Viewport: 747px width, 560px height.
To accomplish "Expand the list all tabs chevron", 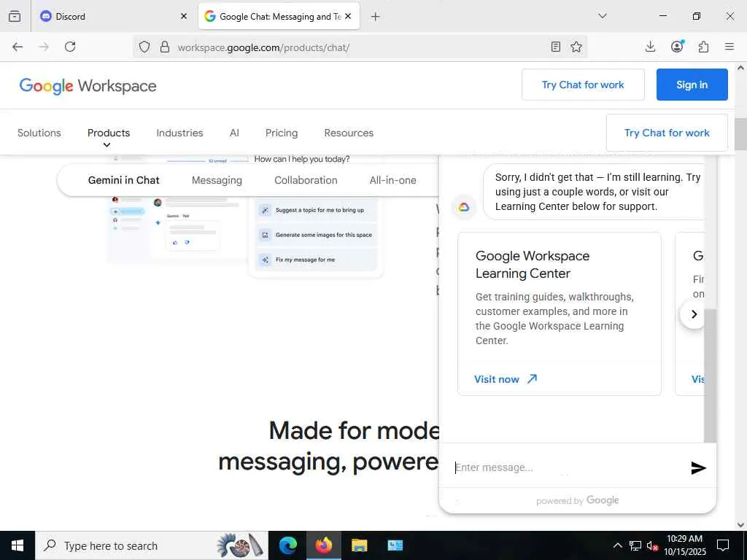I will (603, 16).
